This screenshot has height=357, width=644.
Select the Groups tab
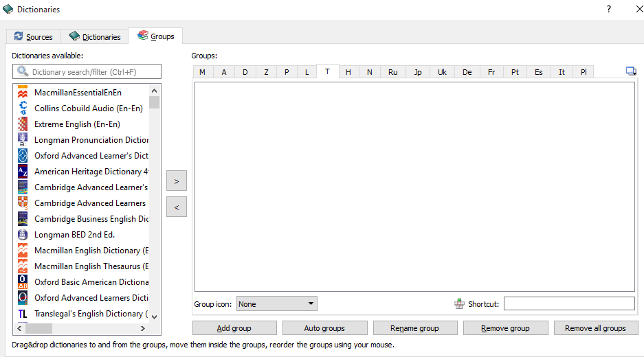click(x=155, y=36)
